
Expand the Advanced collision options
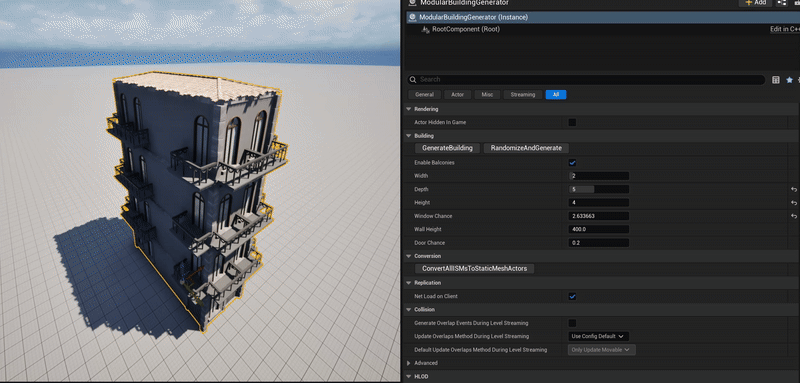pyautogui.click(x=408, y=363)
